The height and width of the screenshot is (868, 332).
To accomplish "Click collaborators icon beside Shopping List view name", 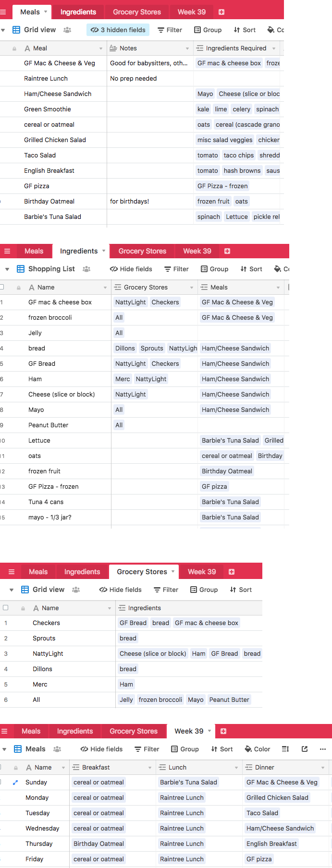I will tap(86, 269).
